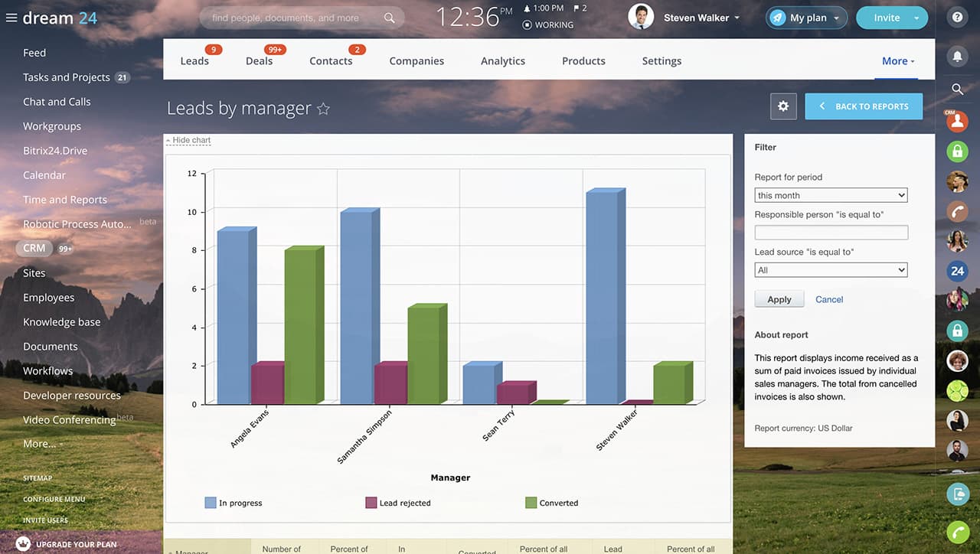This screenshot has height=554, width=980.
Task: Click the hamburger menu icon beside dream 24
Action: point(11,18)
